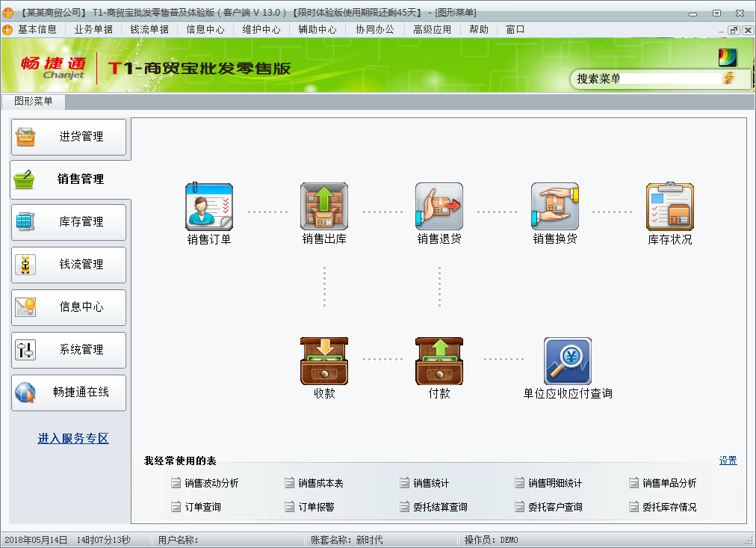Open the 业务单据 menu

(93, 29)
